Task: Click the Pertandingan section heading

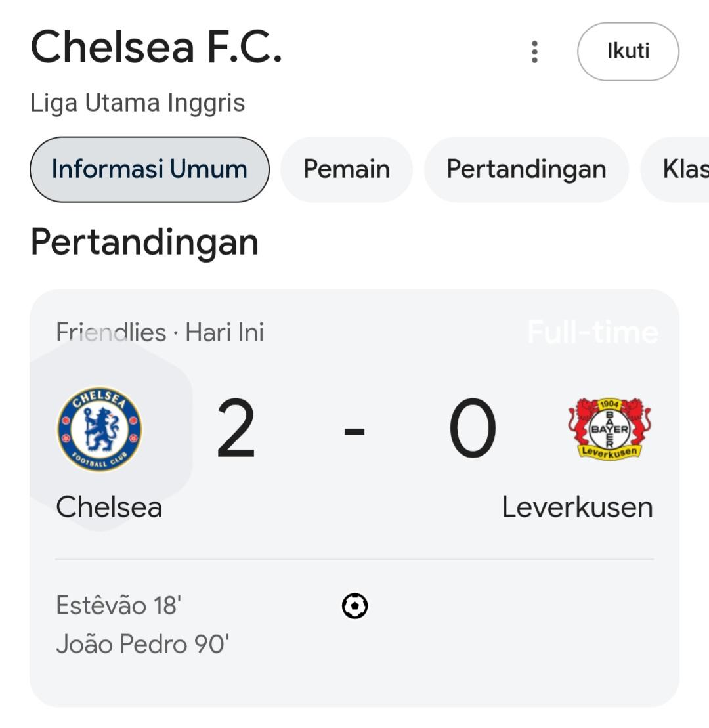Action: (144, 243)
